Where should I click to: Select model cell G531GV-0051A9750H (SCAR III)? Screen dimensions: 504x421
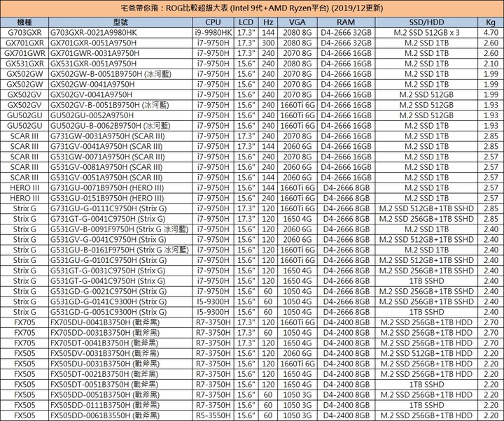click(120, 178)
